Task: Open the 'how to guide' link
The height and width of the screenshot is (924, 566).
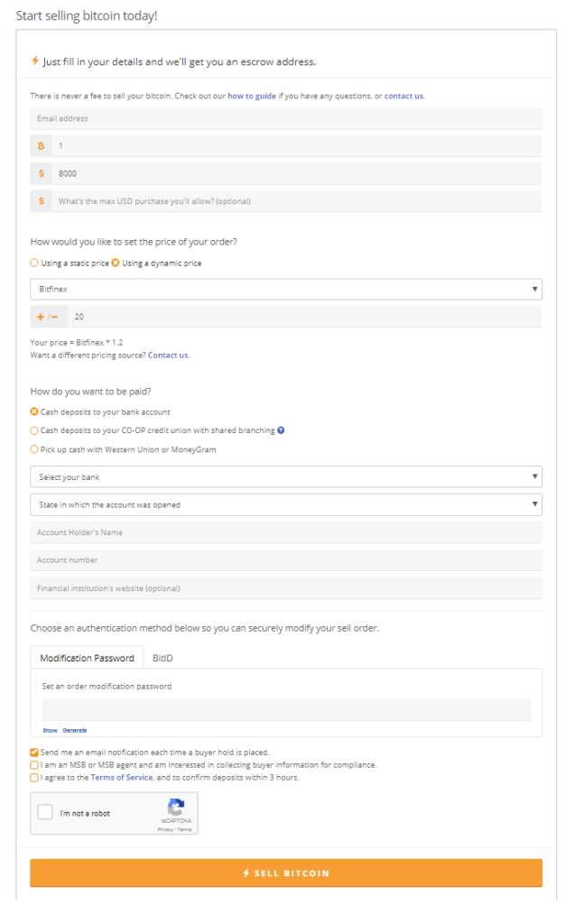Action: point(251,96)
